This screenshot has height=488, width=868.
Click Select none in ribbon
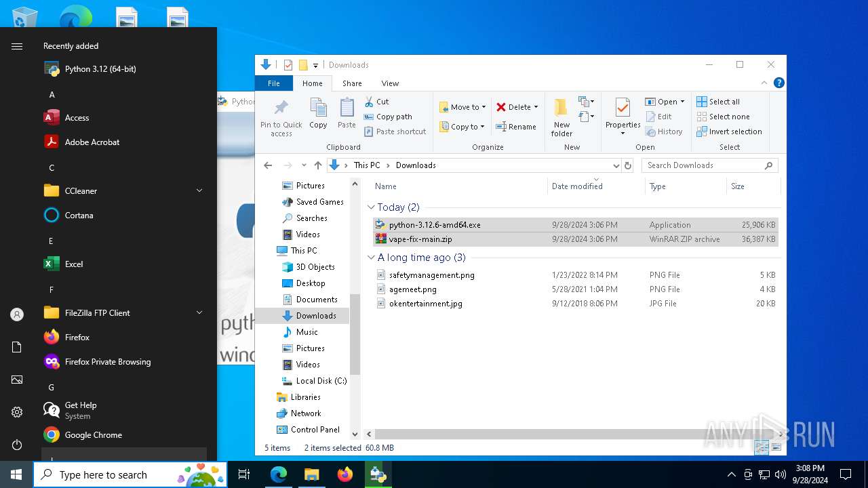pyautogui.click(x=723, y=117)
